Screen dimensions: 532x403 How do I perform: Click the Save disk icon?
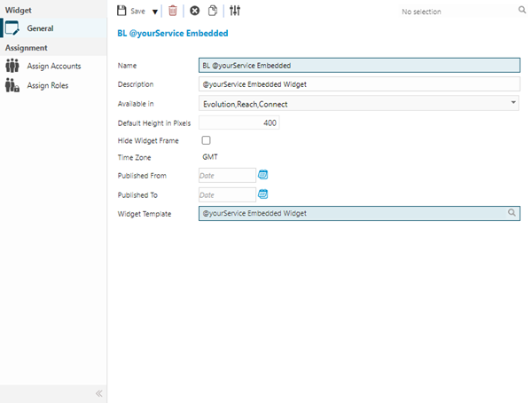pyautogui.click(x=122, y=12)
